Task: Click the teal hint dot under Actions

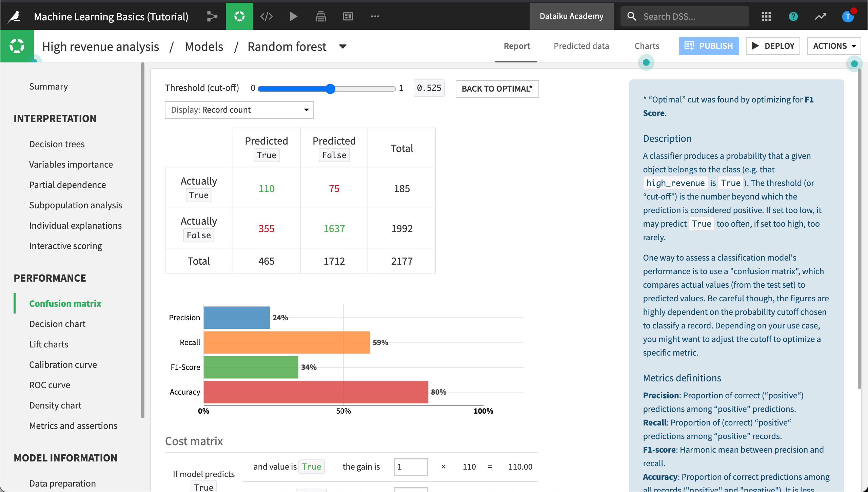Action: pos(854,64)
